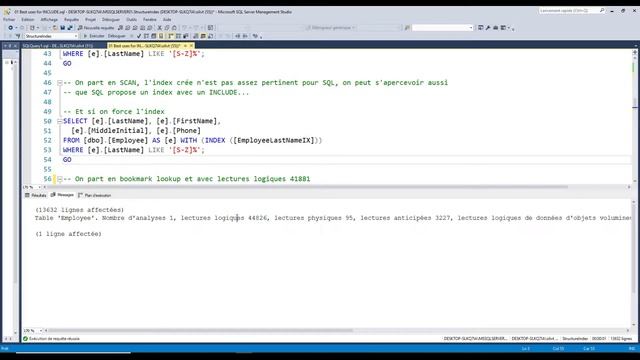
Task: Toggle Include Client Statistics
Action: [185, 36]
